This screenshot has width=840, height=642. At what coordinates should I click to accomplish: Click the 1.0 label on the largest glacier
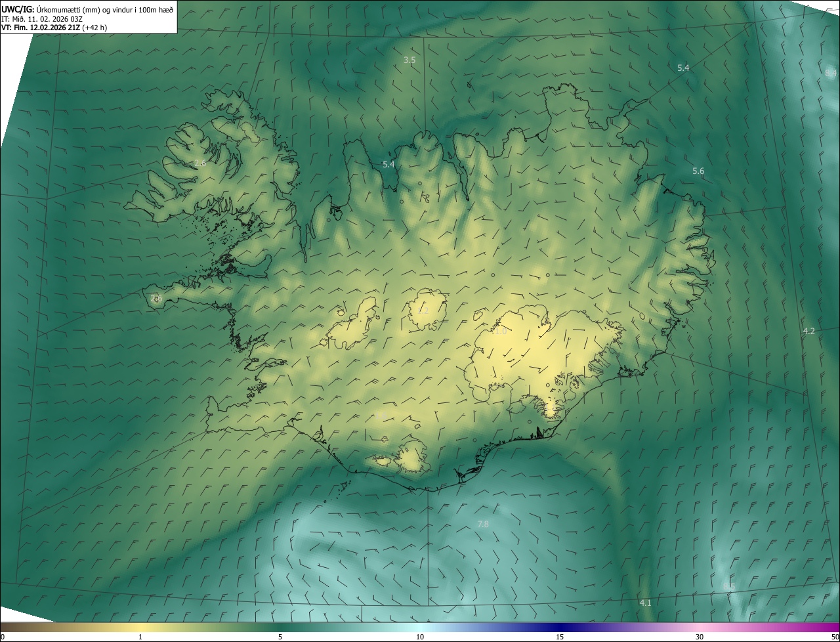click(x=501, y=332)
